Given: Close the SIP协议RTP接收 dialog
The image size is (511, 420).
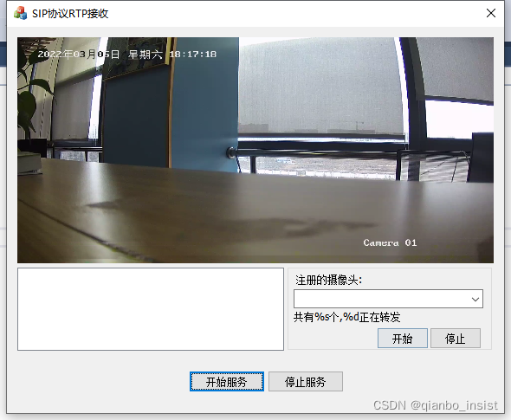Looking at the screenshot, I should [491, 13].
